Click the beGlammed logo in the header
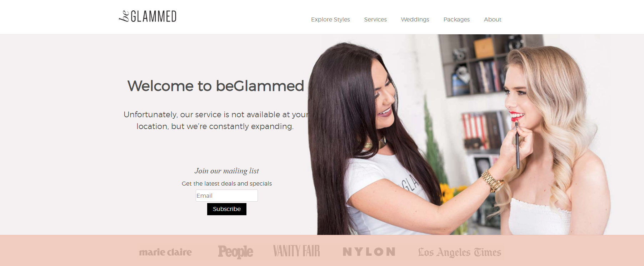This screenshot has width=644, height=266. click(148, 16)
